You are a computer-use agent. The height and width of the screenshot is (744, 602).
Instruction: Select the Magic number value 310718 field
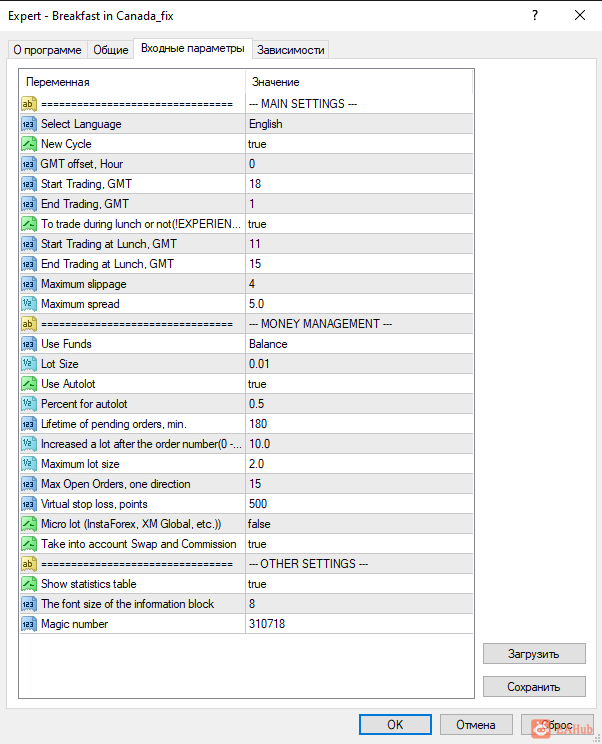pyautogui.click(x=359, y=624)
